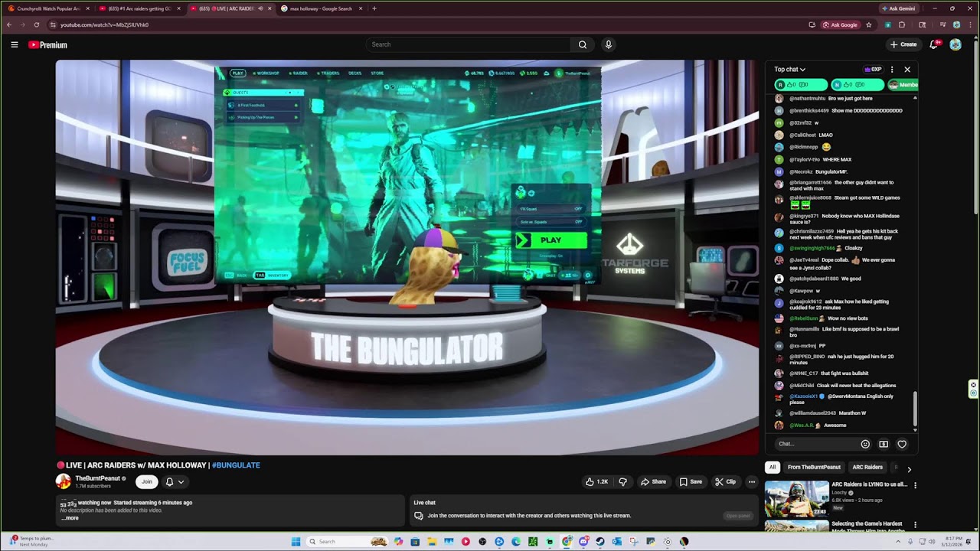The image size is (980, 551).
Task: Send a heart reaction in chat
Action: [902, 444]
